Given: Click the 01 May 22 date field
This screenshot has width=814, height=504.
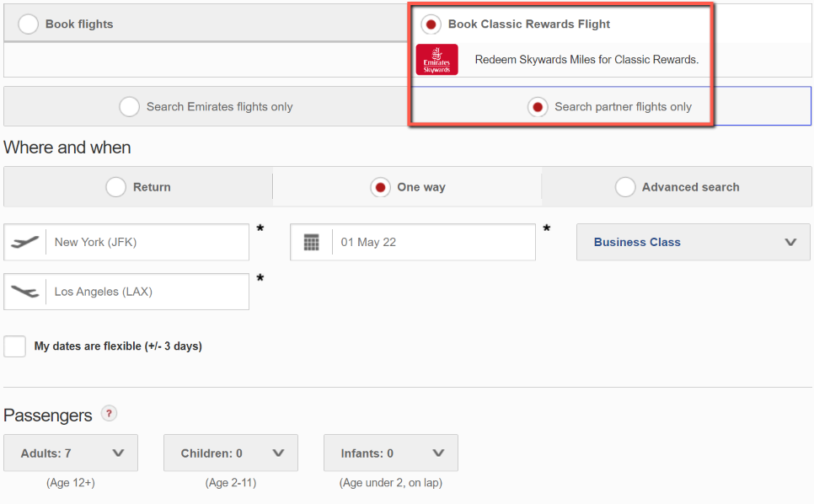Looking at the screenshot, I should 413,242.
